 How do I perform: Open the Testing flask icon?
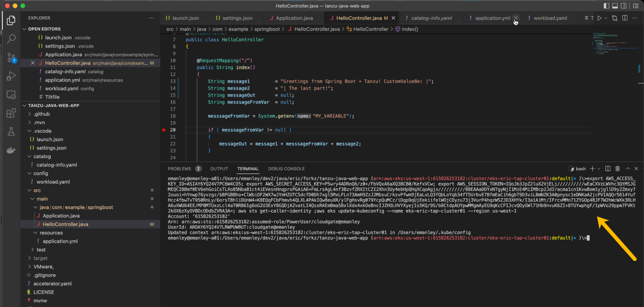pos(11,132)
